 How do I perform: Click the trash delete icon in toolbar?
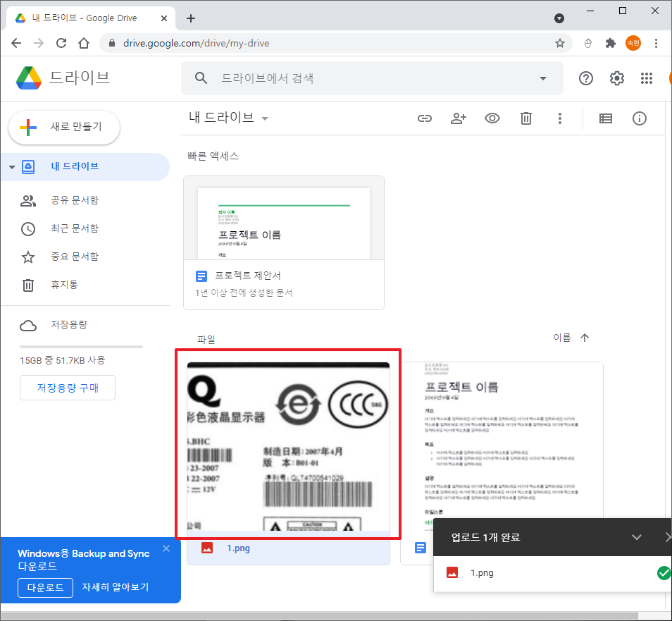526,118
